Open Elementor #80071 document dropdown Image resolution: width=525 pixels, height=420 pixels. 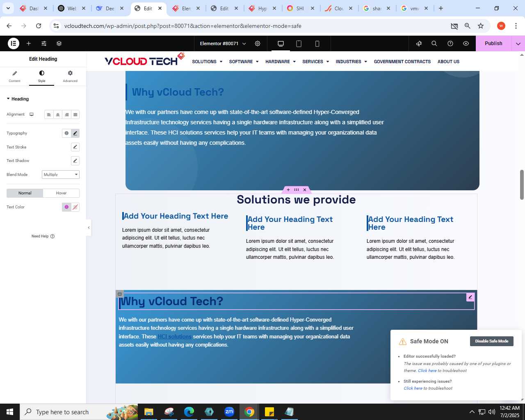(x=223, y=43)
